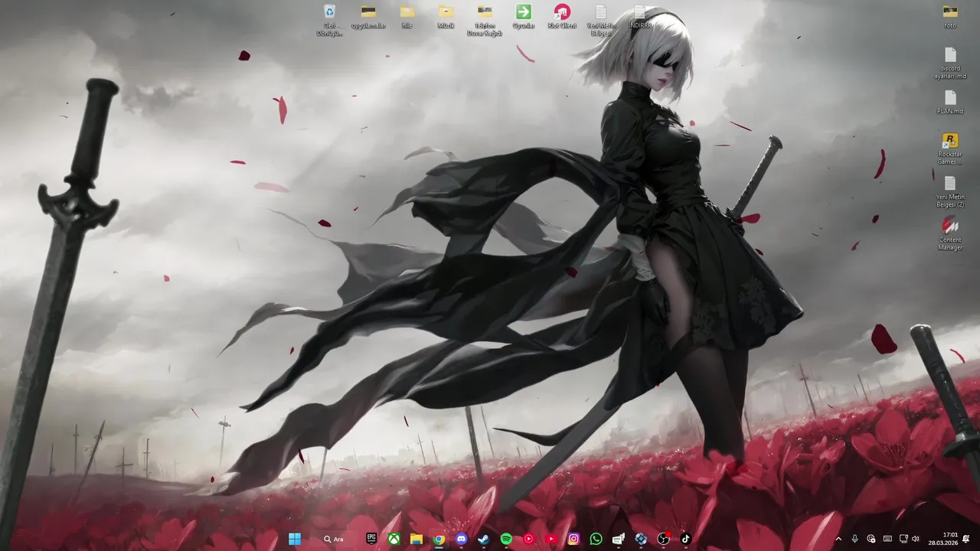Open the notification bell in tray
The height and width of the screenshot is (551, 980).
pos(966,539)
